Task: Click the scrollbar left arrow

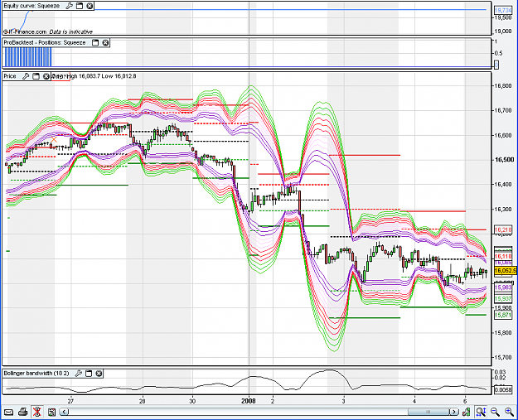Action: [x=65, y=412]
